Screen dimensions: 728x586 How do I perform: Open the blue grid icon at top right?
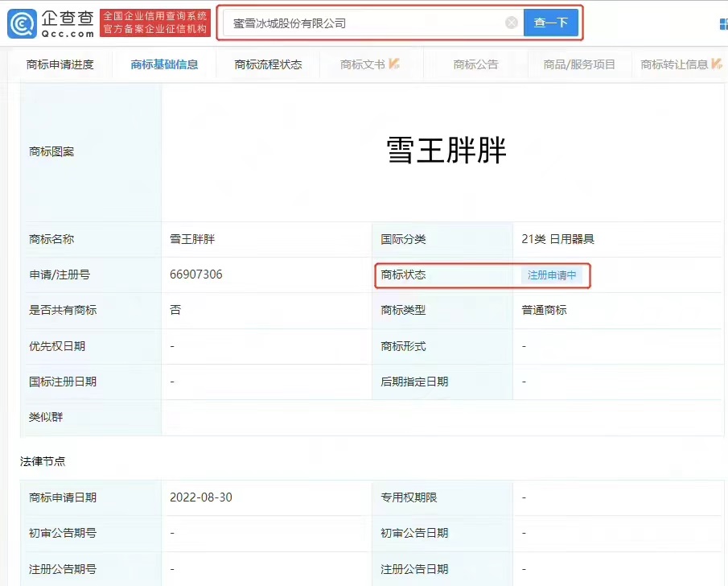tap(722, 24)
